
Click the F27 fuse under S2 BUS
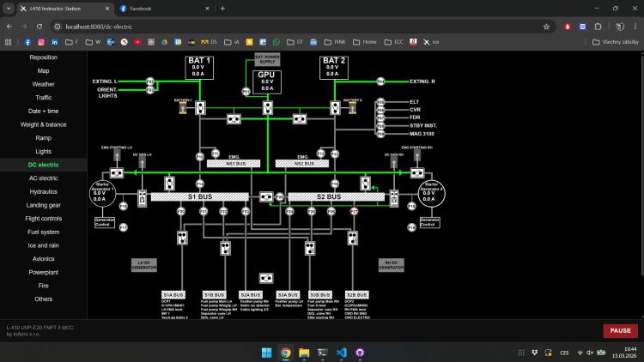(x=354, y=210)
